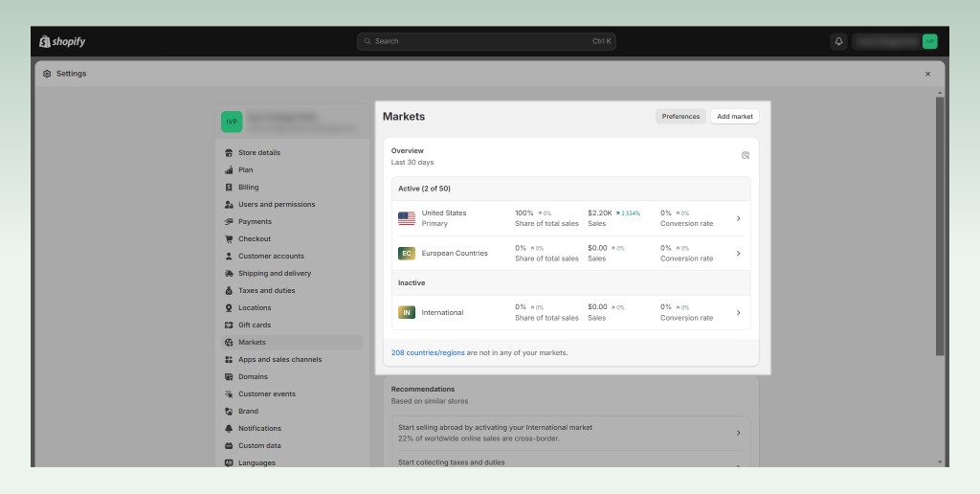Click the Markets globe icon
This screenshot has height=494, width=980.
(x=229, y=342)
